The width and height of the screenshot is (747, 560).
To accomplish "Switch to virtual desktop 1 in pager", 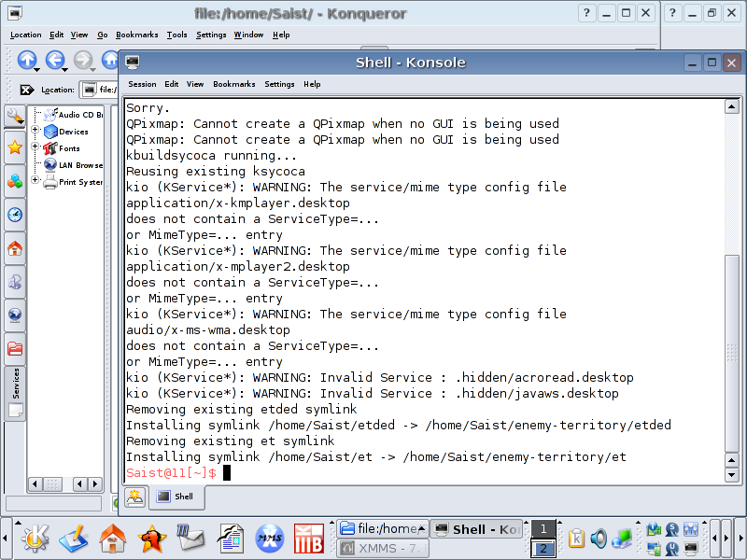I will tap(543, 529).
